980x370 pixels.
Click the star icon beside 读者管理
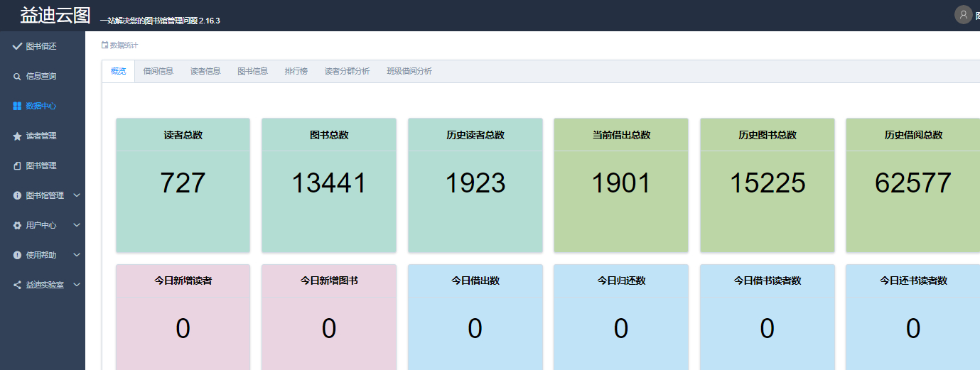17,136
